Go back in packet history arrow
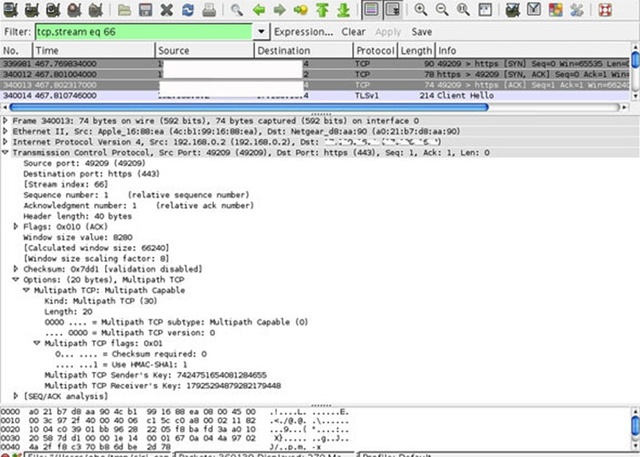Image resolution: width=640 pixels, height=457 pixels. (259, 9)
